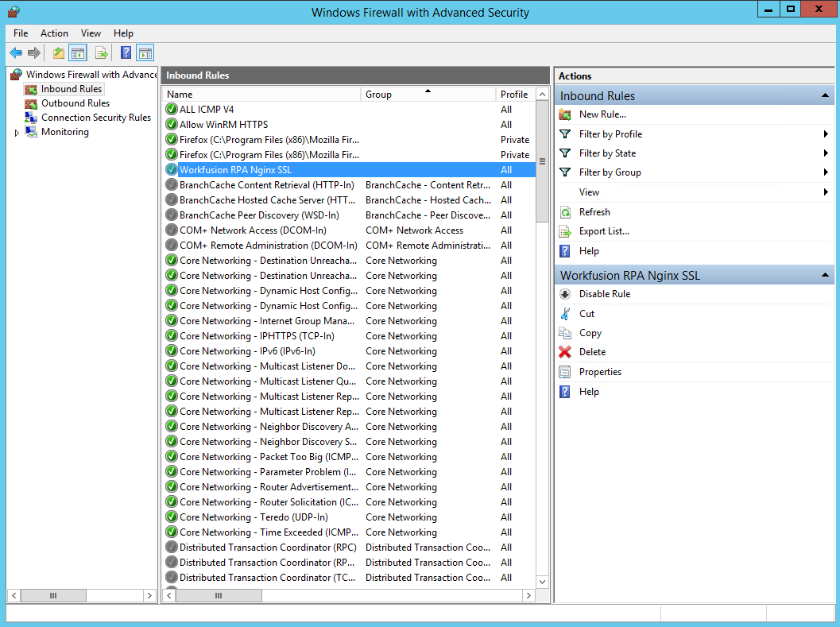Viewport: 840px width, 627px height.
Task: Open the Filter by Profile submenu arrow
Action: (x=826, y=134)
